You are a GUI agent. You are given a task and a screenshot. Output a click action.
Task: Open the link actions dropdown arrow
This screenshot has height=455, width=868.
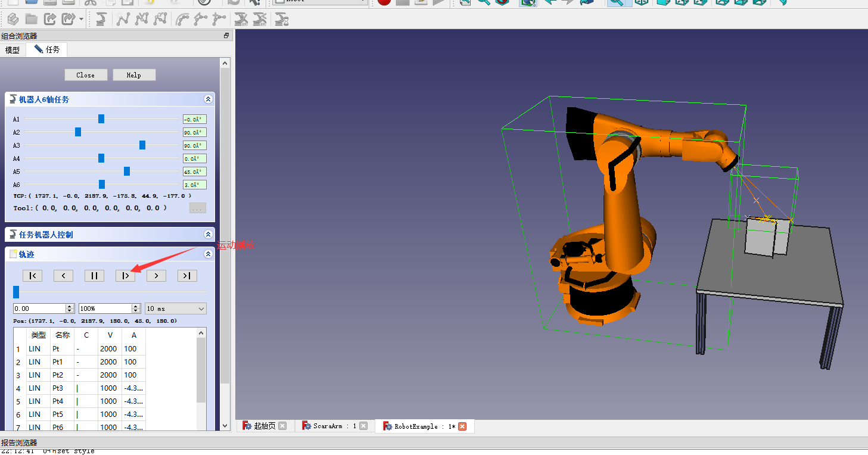82,20
